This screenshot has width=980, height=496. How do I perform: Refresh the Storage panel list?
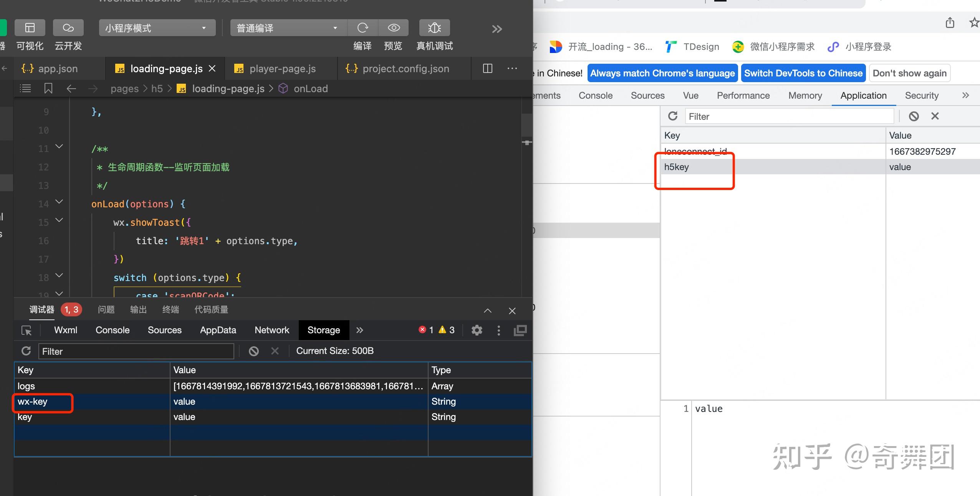pos(26,351)
